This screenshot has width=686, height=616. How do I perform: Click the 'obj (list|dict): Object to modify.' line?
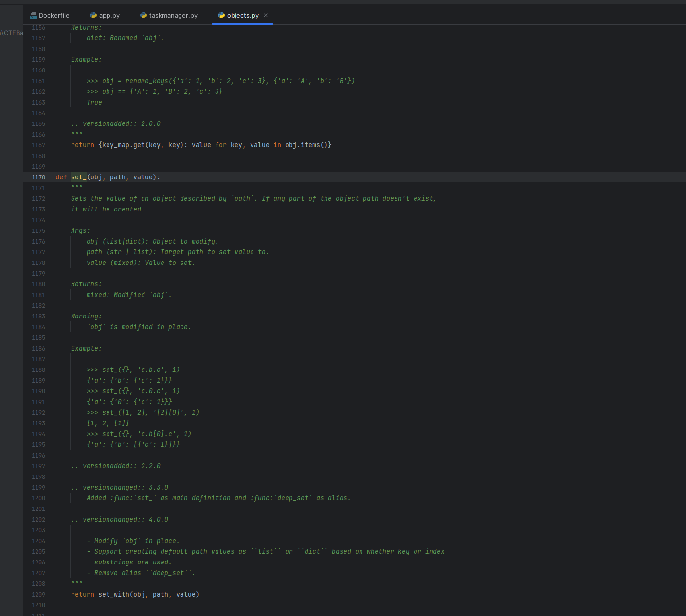click(x=152, y=241)
